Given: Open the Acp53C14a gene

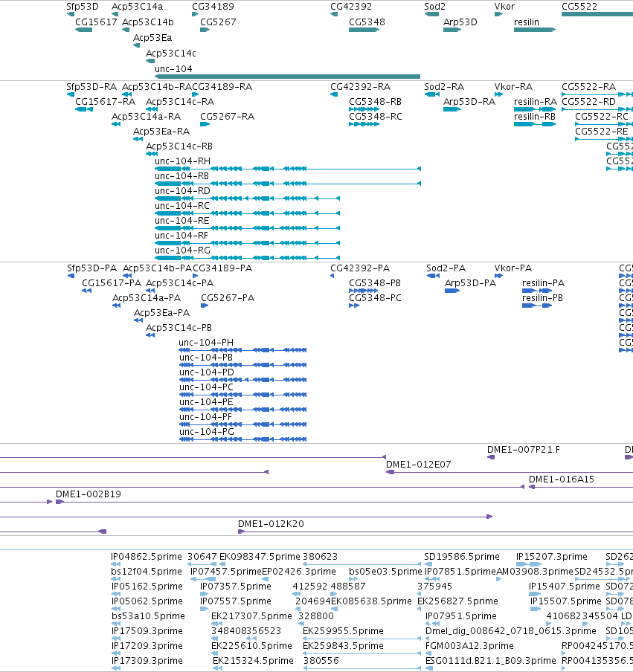Looking at the screenshot, I should pos(115,14).
